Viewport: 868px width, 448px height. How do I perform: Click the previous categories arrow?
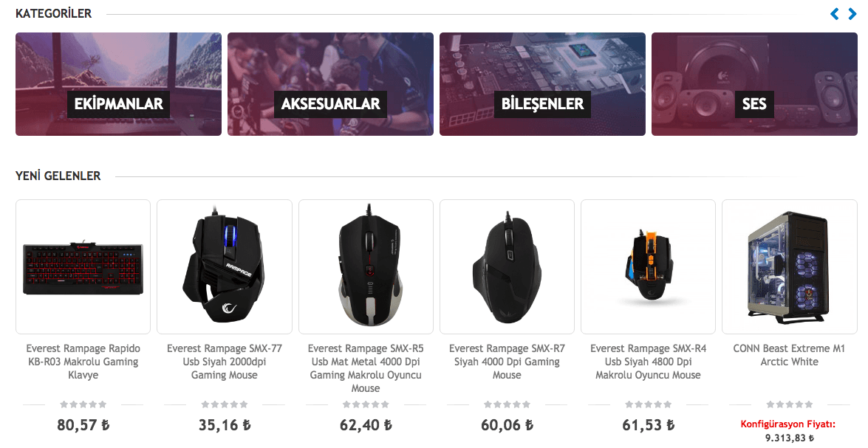[x=835, y=14]
